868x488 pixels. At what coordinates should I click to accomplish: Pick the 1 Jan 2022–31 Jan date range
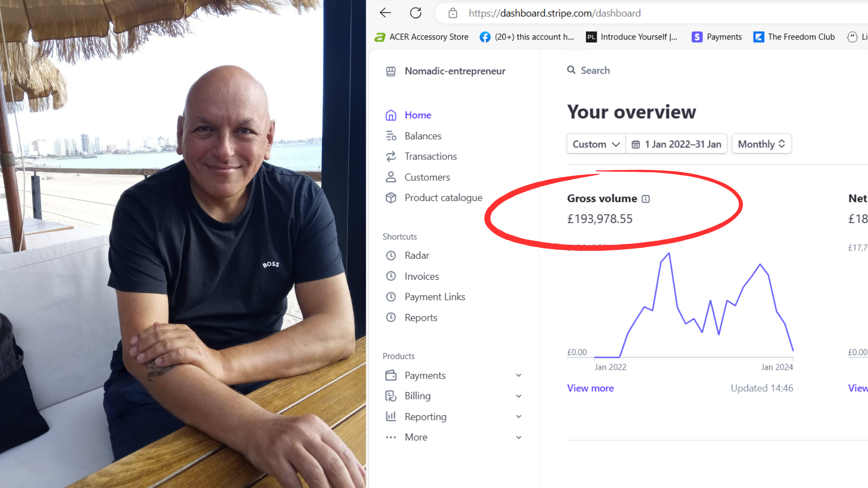coord(677,144)
